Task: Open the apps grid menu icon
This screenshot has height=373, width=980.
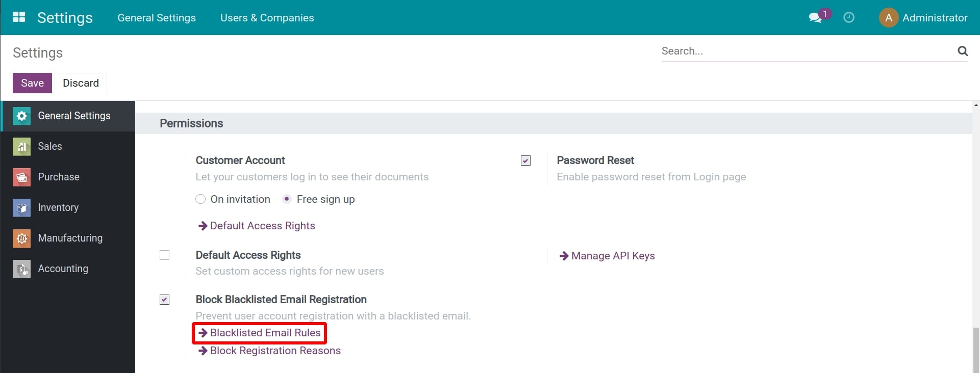Action: pyautogui.click(x=19, y=17)
